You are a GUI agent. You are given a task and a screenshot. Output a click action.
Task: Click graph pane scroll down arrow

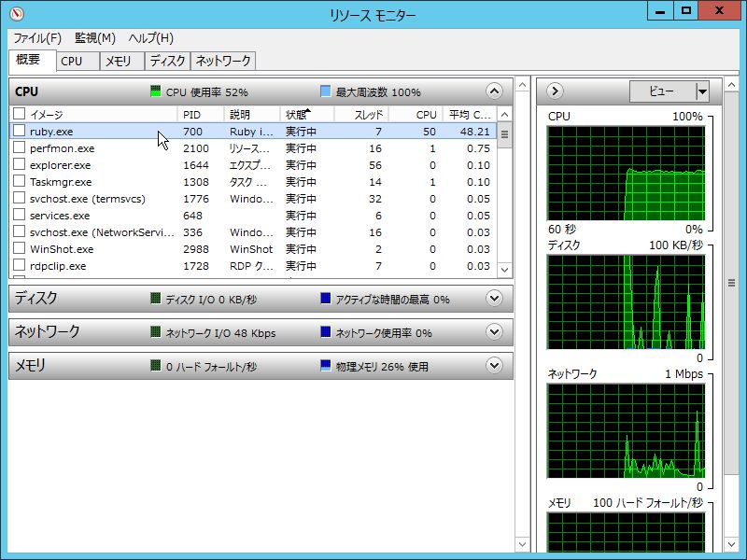pos(731,544)
